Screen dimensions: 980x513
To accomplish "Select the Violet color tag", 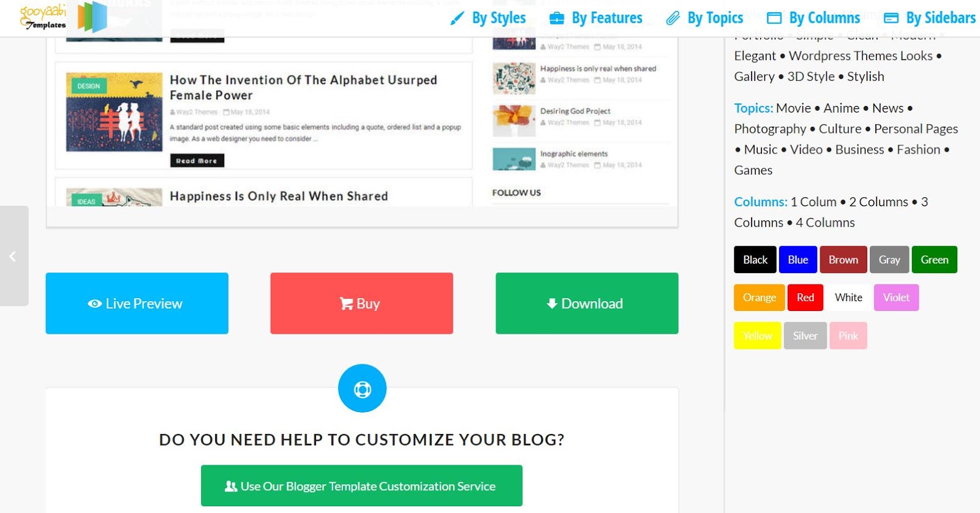I will pyautogui.click(x=896, y=298).
